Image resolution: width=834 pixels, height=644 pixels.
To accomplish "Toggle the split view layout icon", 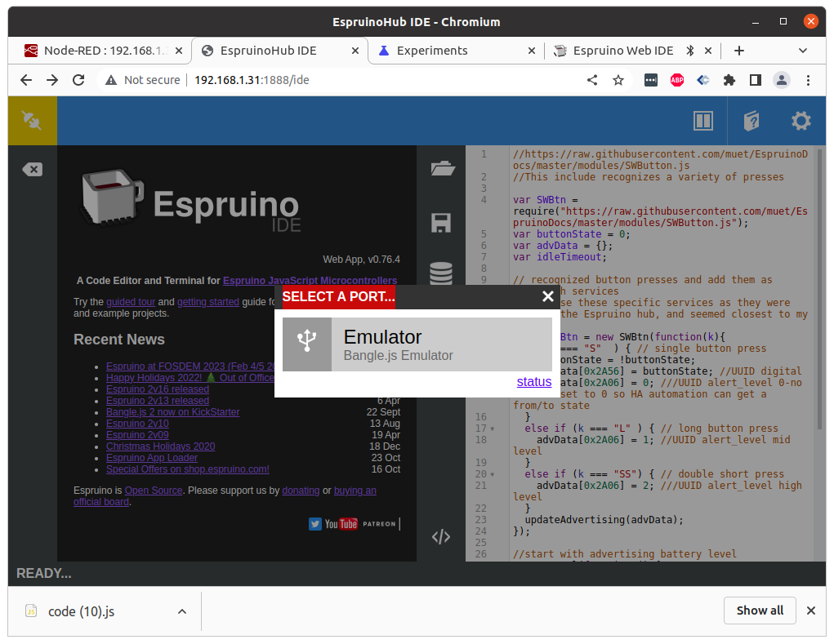I will coord(702,121).
